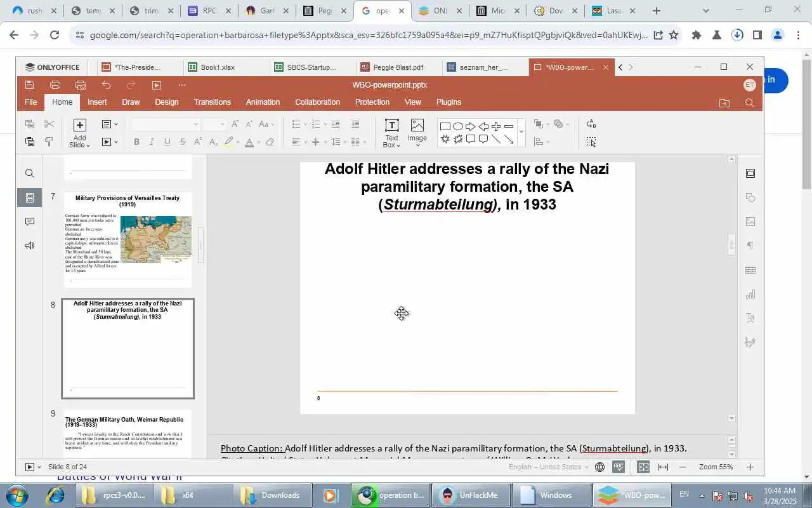Screen dimensions: 812x508
Task: Open Slide settings in right sidebar
Action: 750,173
